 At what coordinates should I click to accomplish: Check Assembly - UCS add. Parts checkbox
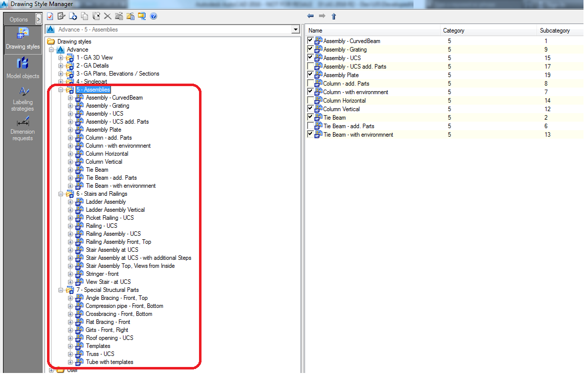pos(310,66)
